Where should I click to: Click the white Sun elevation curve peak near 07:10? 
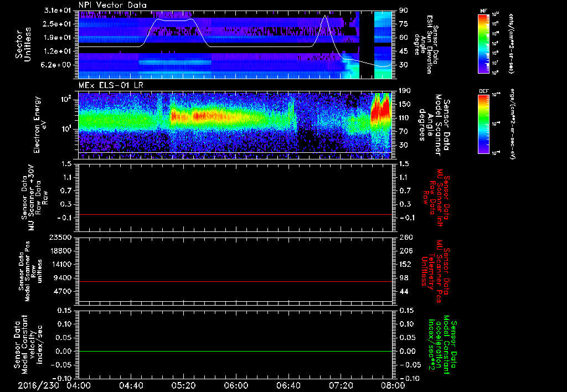coord(325,16)
